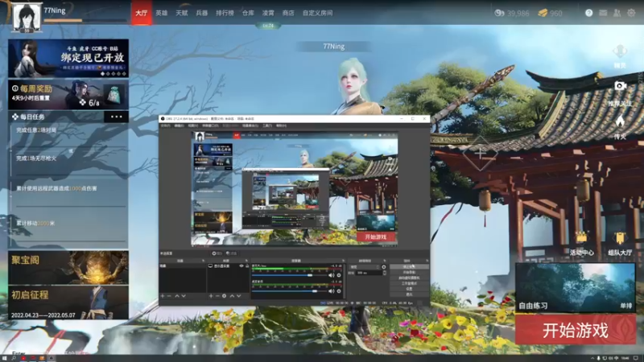Screen dimensions: 644x362
Task: Remove source with OBS sources minus icon
Action: click(217, 296)
